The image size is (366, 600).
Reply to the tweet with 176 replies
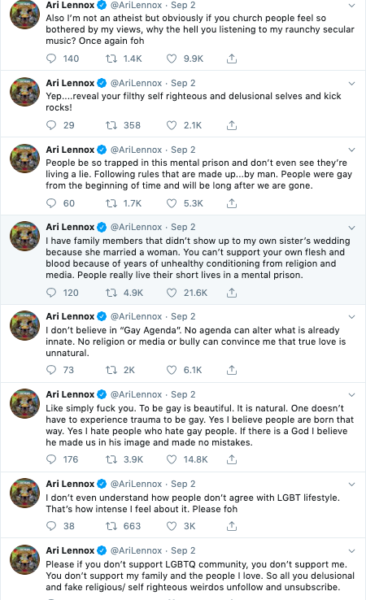[x=51, y=459]
